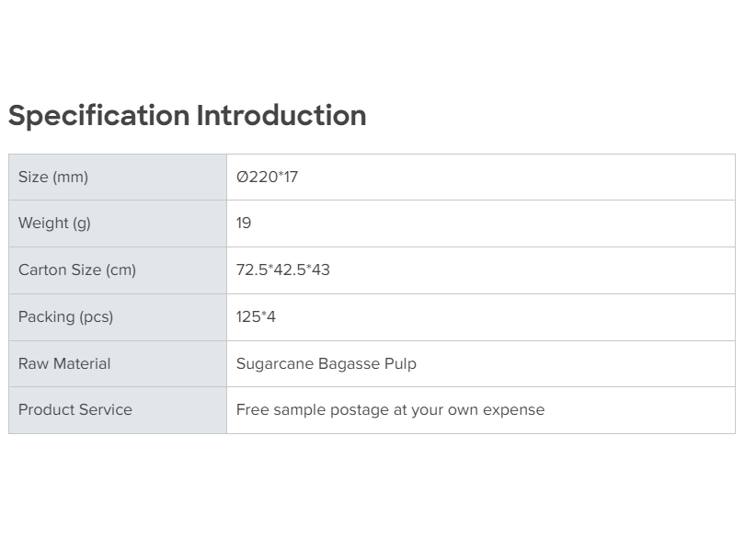Click the word "Introduction" in the heading
756x539 pixels.
coord(281,116)
